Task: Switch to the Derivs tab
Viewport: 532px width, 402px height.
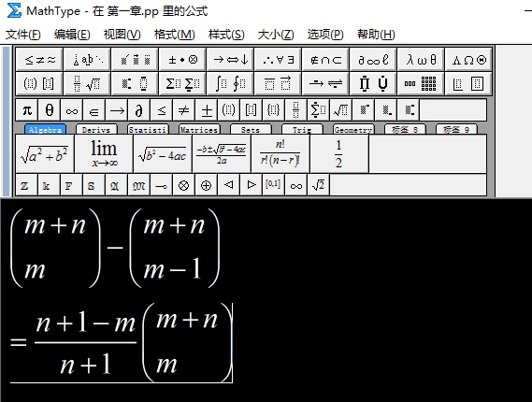Action: (96, 129)
